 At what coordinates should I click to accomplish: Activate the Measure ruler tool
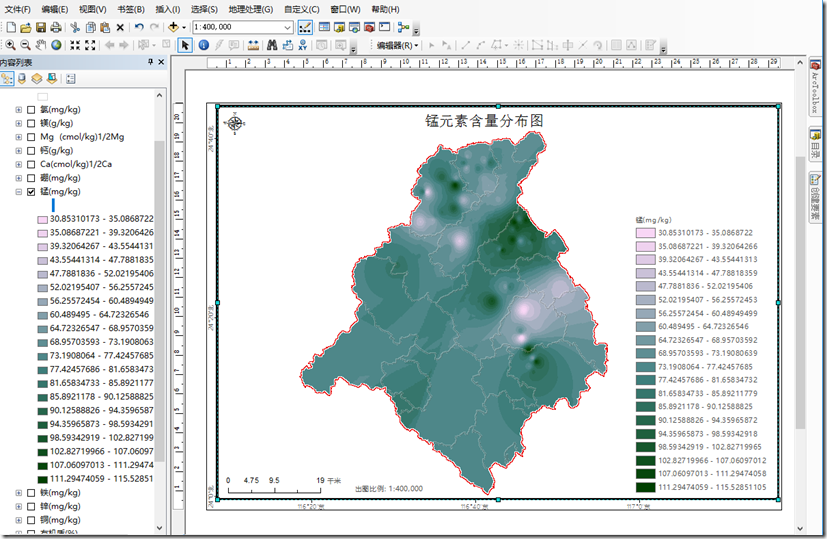253,45
